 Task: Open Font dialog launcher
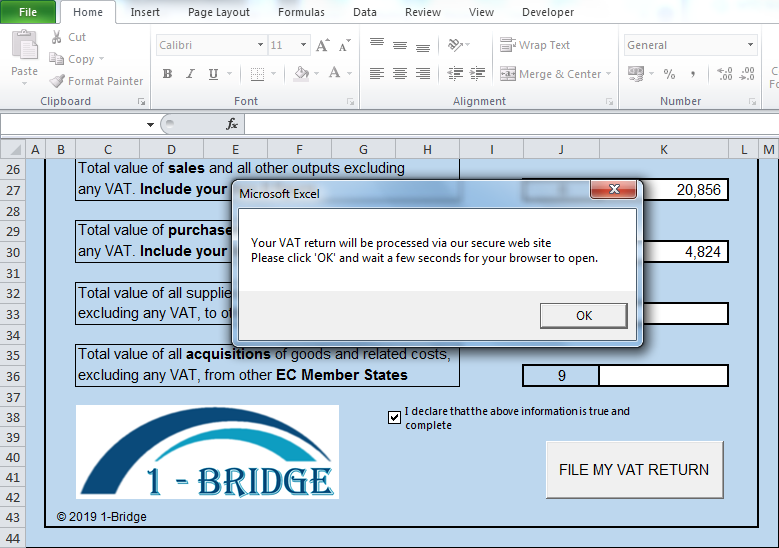pos(350,102)
